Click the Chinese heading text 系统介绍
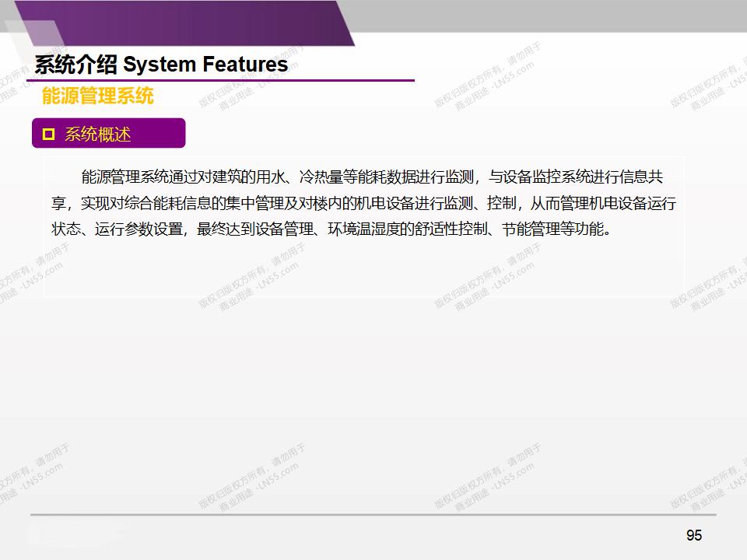 point(75,65)
